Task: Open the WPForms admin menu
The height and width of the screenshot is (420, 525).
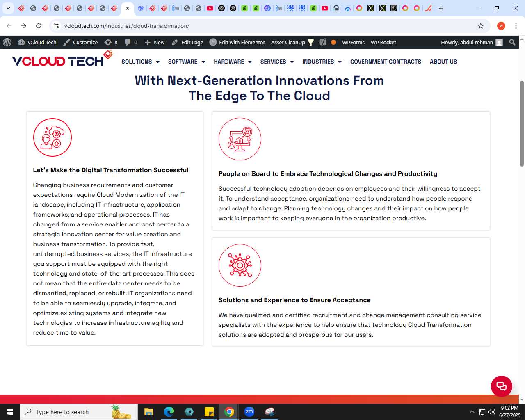Action: point(353,42)
